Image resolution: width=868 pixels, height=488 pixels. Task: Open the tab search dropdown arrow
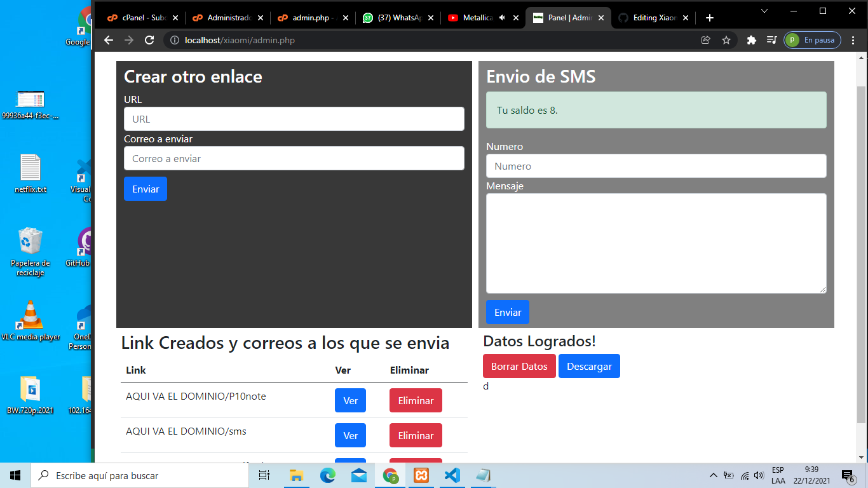coord(764,11)
